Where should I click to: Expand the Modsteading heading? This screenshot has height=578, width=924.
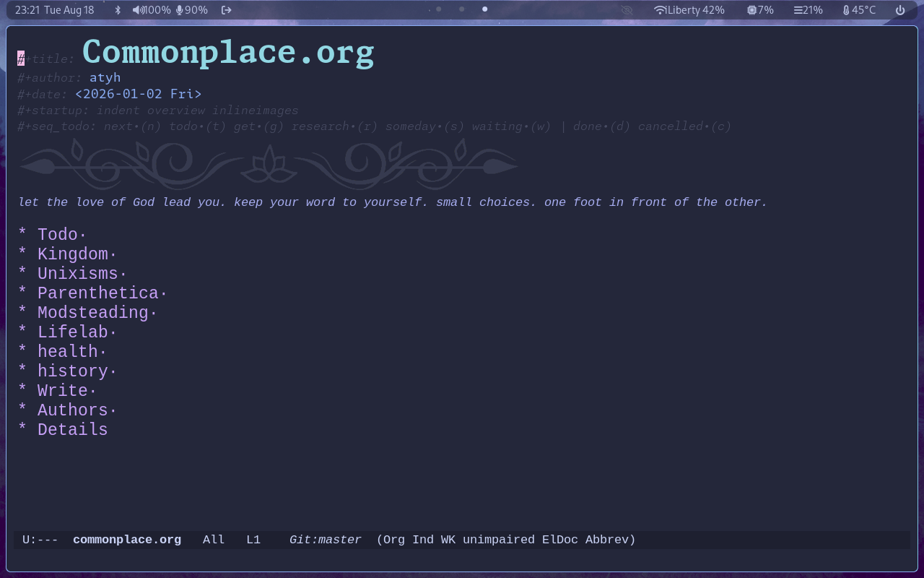tap(92, 313)
